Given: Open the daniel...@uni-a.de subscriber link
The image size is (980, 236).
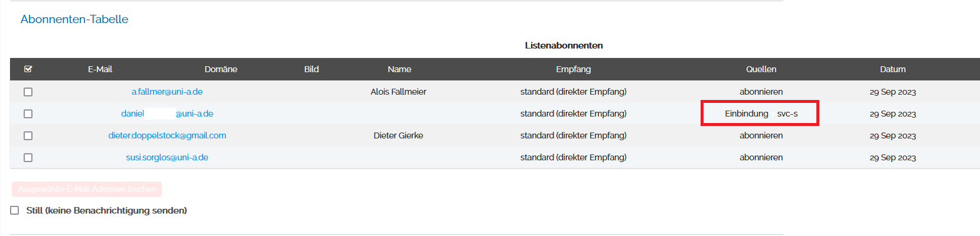Looking at the screenshot, I should pos(167,114).
